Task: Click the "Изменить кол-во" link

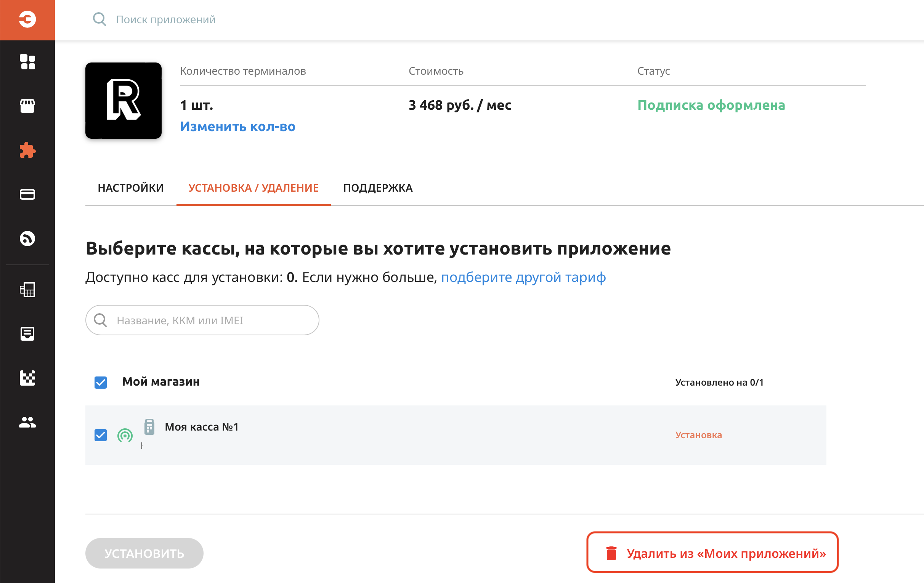Action: coord(237,127)
